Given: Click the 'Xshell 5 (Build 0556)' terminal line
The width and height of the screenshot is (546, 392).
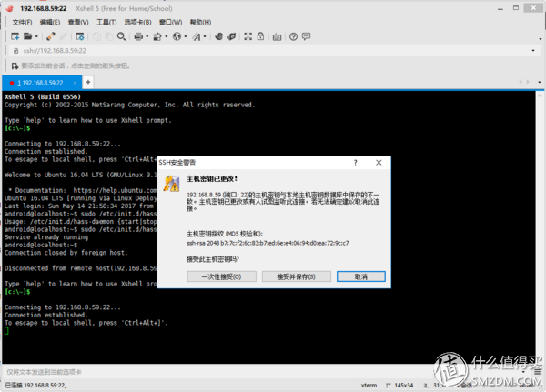Looking at the screenshot, I should [x=43, y=96].
